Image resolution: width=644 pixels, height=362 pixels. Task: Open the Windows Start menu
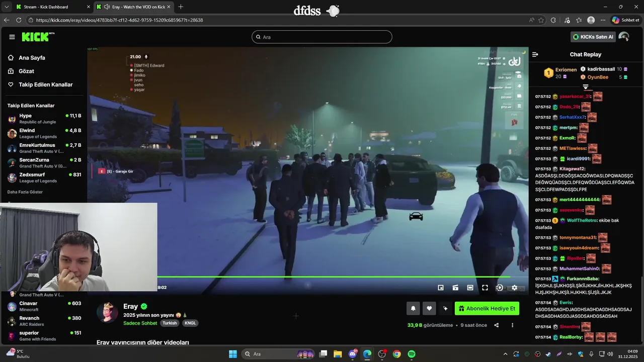tap(233, 354)
